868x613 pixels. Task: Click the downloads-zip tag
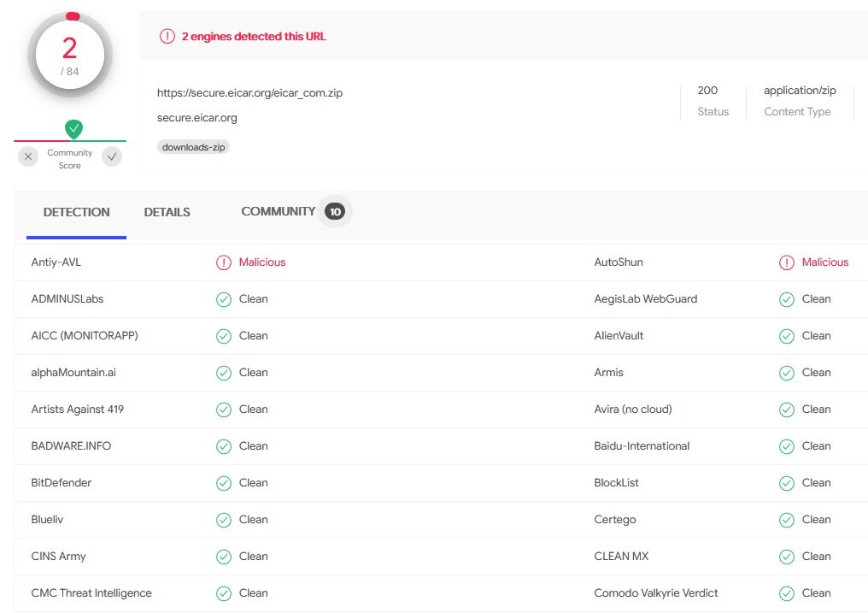point(193,147)
